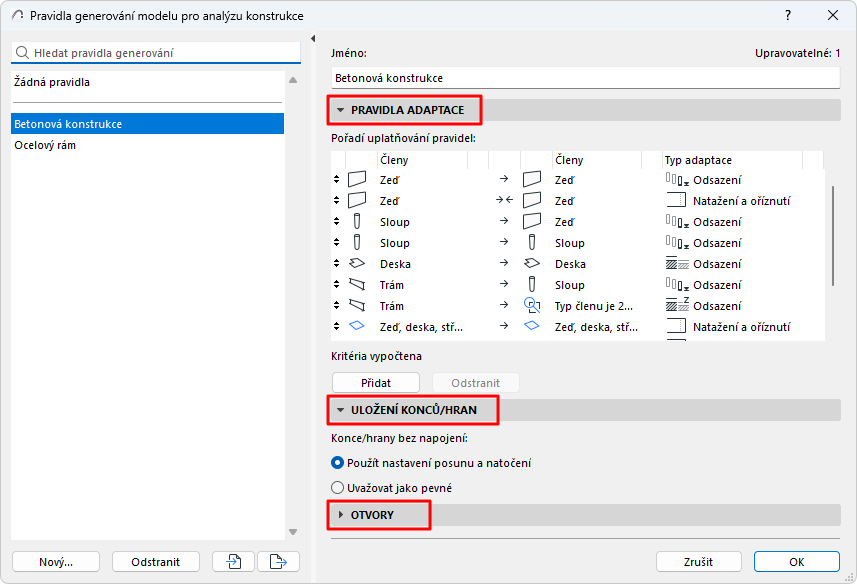Click the drag handle of first Zeď row
857x584 pixels.
(x=337, y=180)
